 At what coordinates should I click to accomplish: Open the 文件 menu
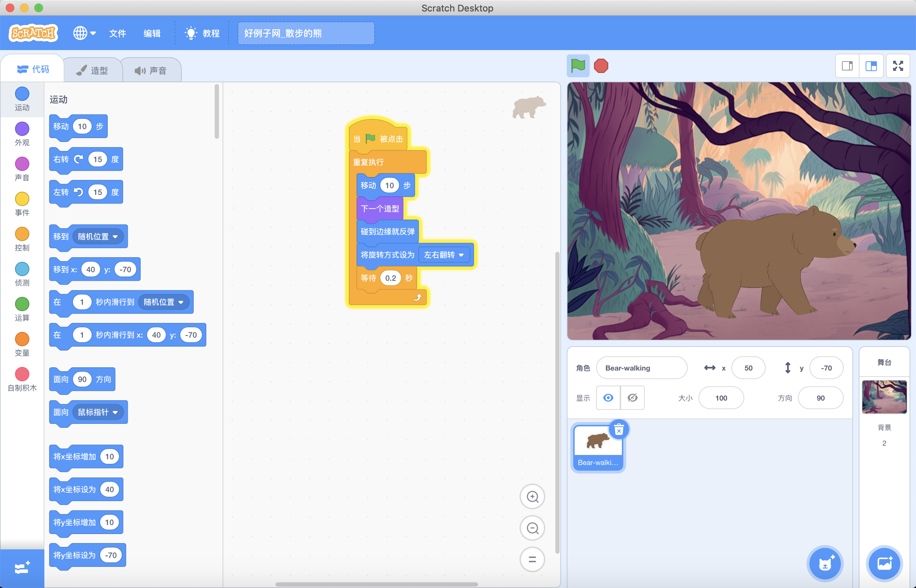click(117, 33)
